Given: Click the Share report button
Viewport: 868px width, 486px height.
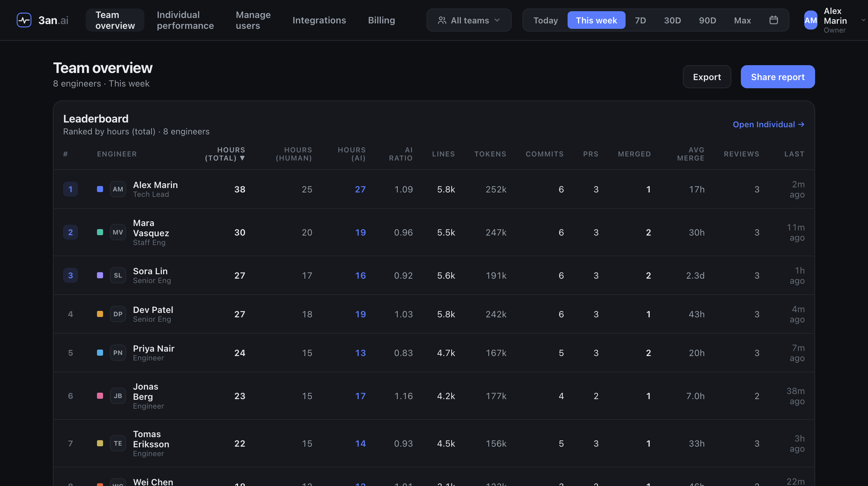Looking at the screenshot, I should click(x=778, y=77).
